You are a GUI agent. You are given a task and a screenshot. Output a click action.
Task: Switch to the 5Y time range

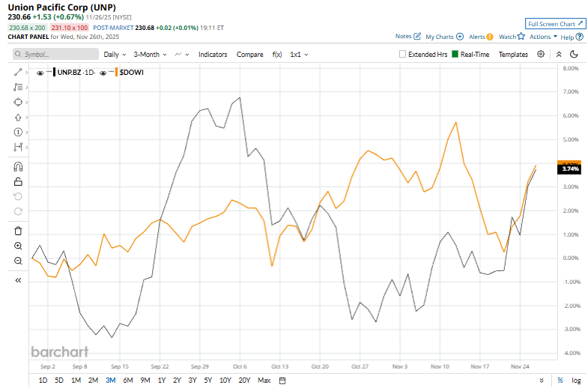[x=207, y=381]
